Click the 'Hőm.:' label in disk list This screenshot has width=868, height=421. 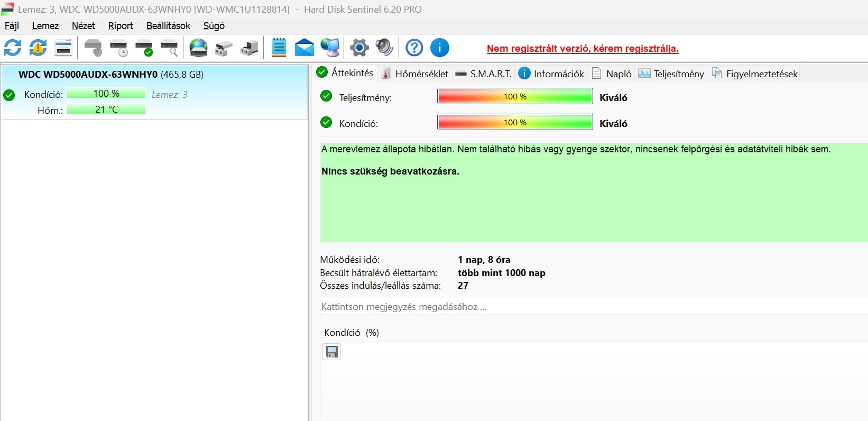(x=50, y=111)
